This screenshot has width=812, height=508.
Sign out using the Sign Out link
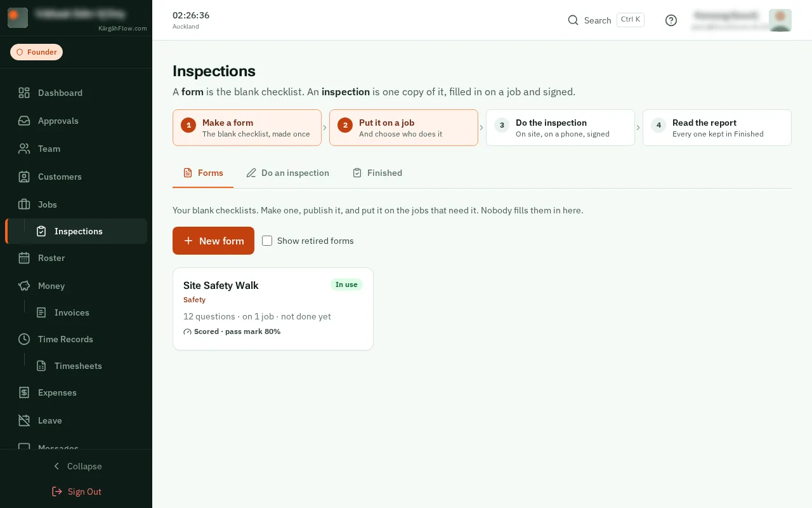(x=76, y=491)
